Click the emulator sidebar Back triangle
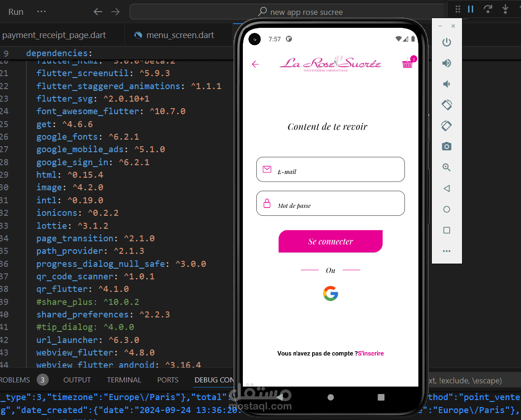Screen dimensions: 521x420 pos(447,188)
